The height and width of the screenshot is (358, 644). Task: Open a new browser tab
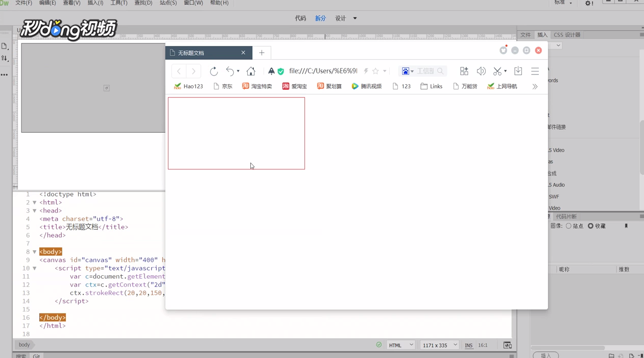(261, 53)
